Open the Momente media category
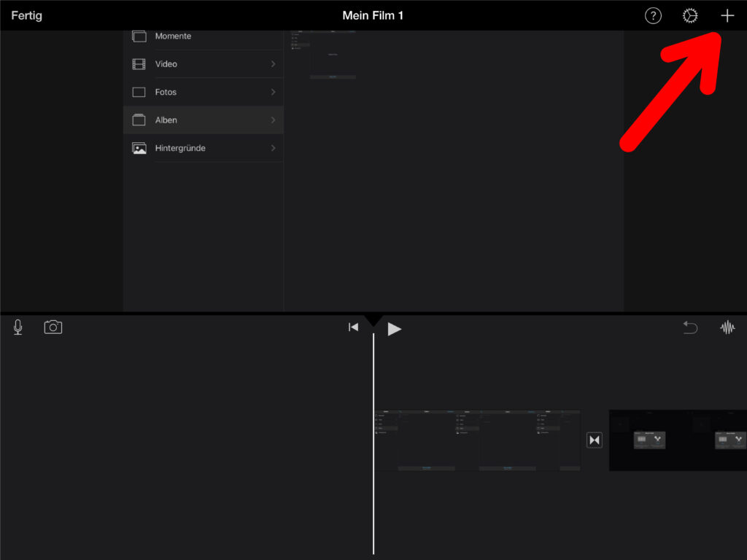 point(173,36)
